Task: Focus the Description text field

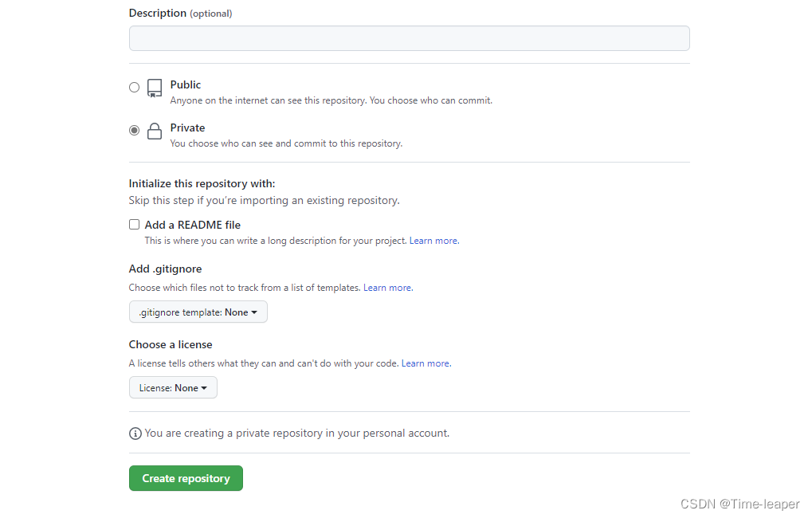Action: (409, 38)
